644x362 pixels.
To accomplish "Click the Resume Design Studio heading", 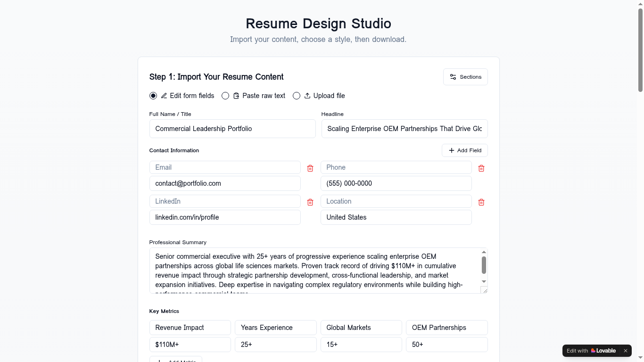I will 318,24.
